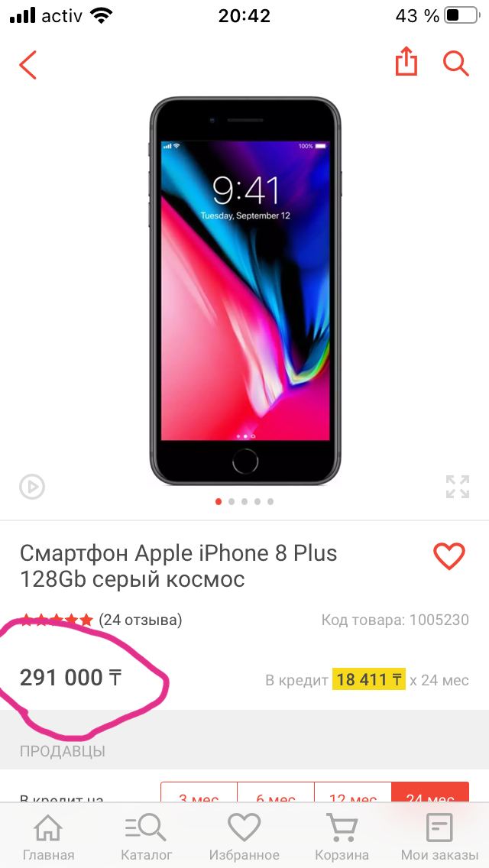Screen dimensions: 489x868
Task: Expand product image to fullscreen
Action: pos(458,487)
